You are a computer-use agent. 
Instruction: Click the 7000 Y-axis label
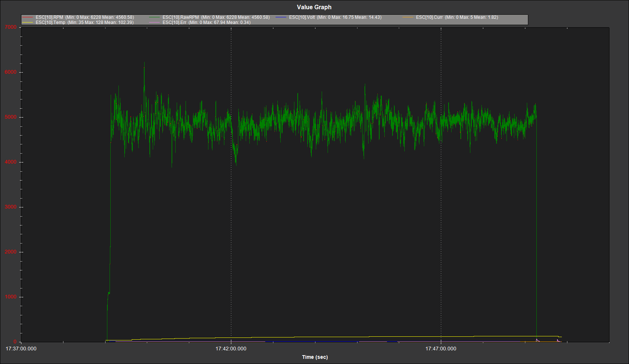[11, 27]
